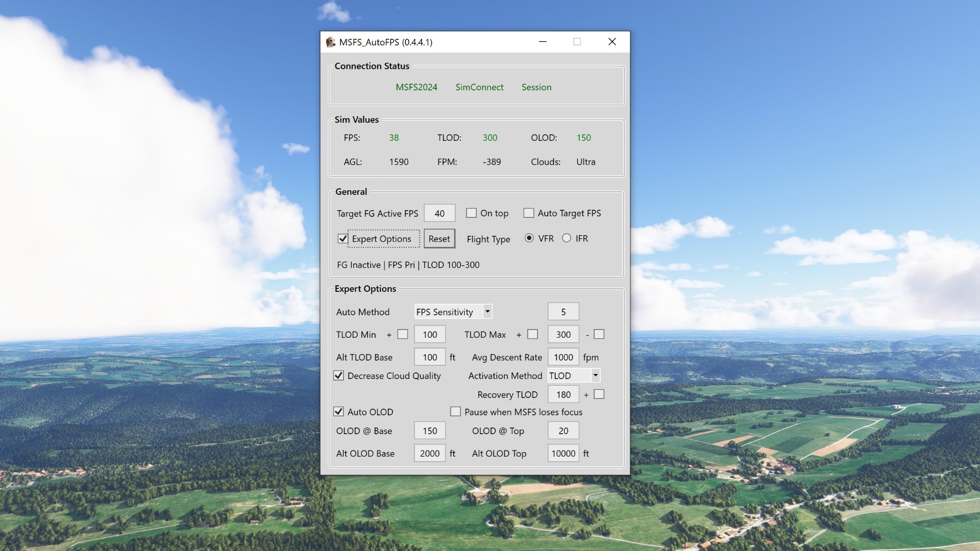Edit the OLOD @ Base field
This screenshot has width=980, height=551.
430,431
